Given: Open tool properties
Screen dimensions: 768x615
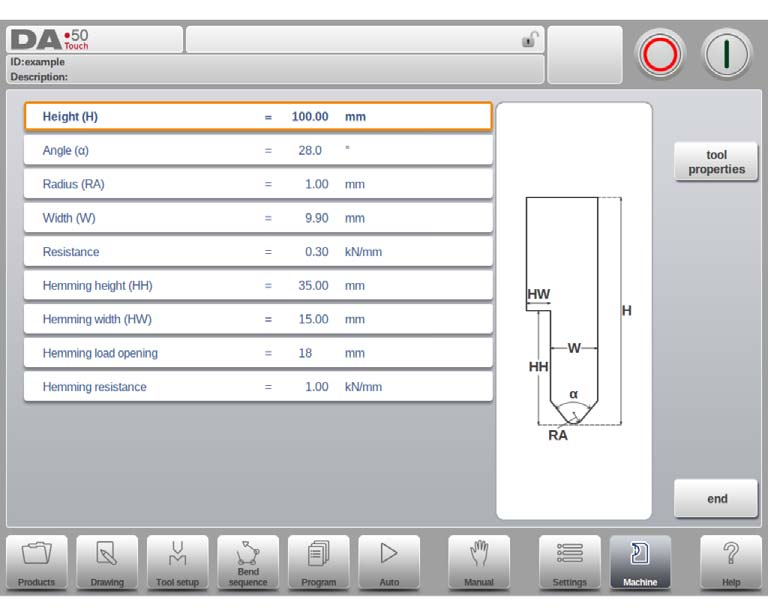Looking at the screenshot, I should coord(716,162).
